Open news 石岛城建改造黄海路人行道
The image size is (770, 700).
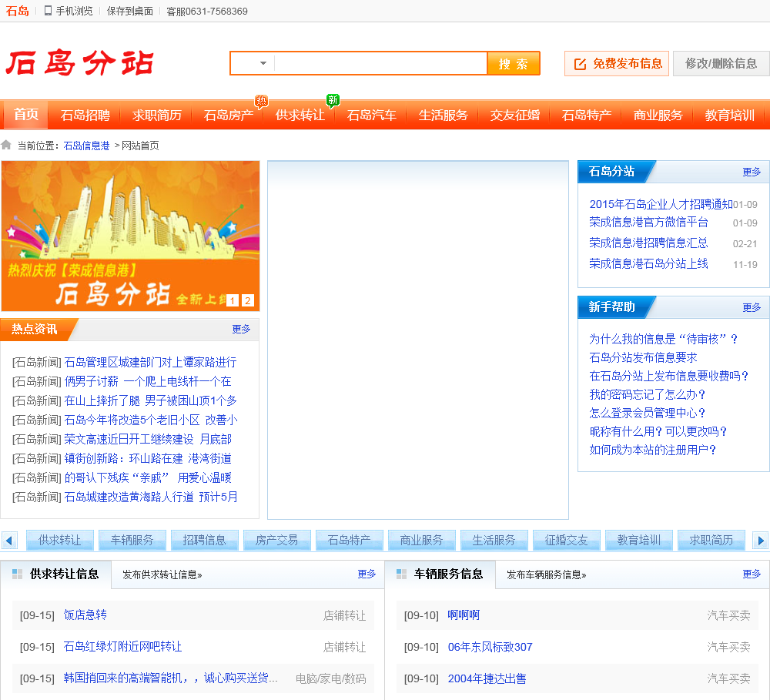151,497
